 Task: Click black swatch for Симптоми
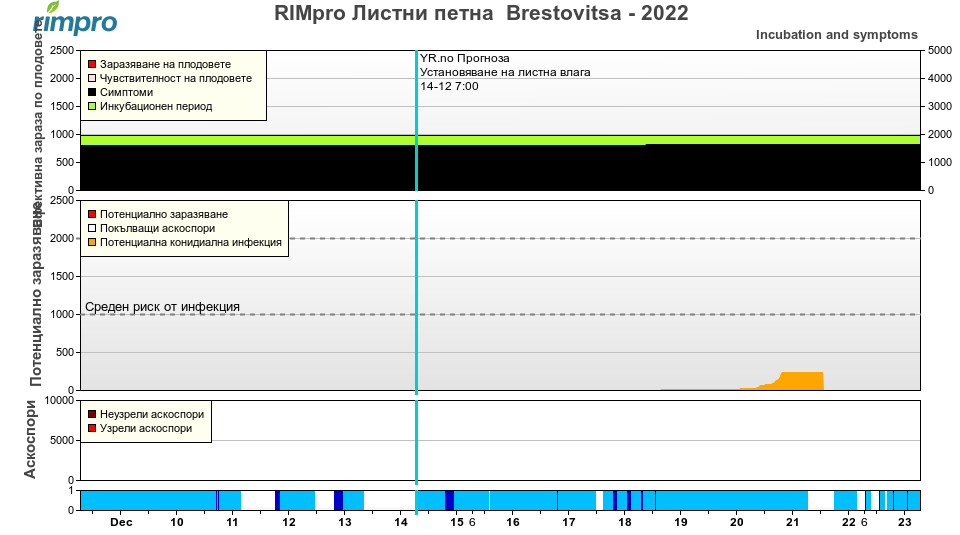click(92, 92)
